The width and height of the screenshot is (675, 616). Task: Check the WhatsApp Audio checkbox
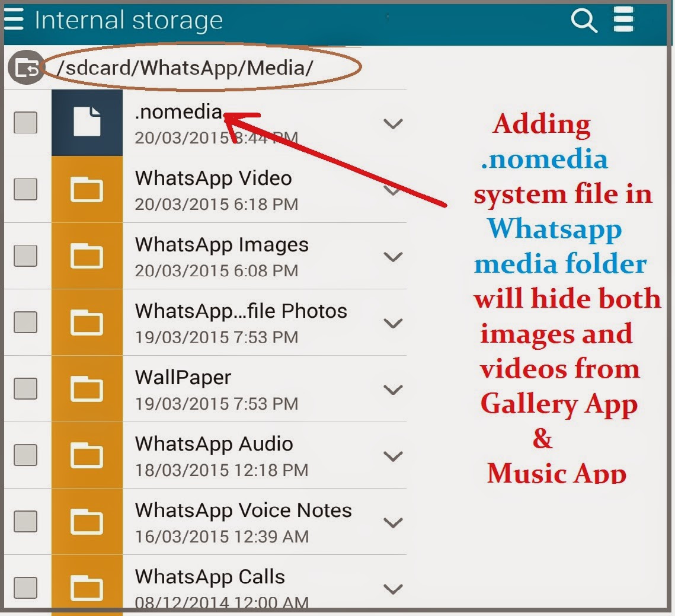25,455
